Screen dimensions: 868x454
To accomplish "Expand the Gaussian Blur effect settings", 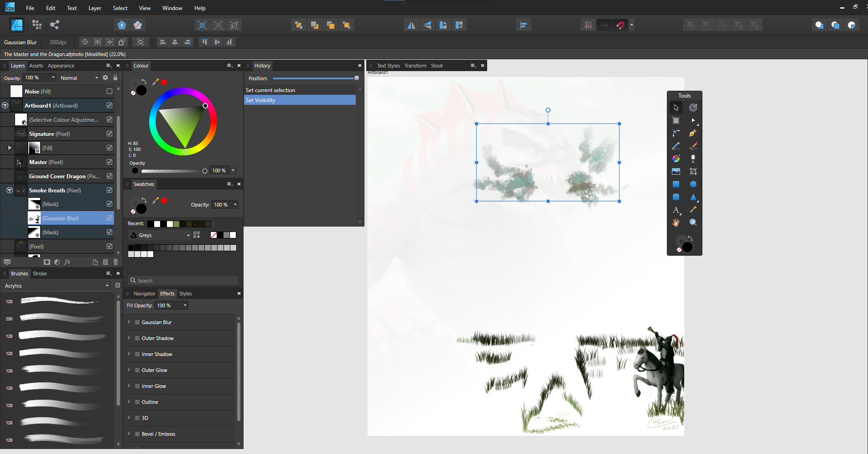I will [x=130, y=322].
